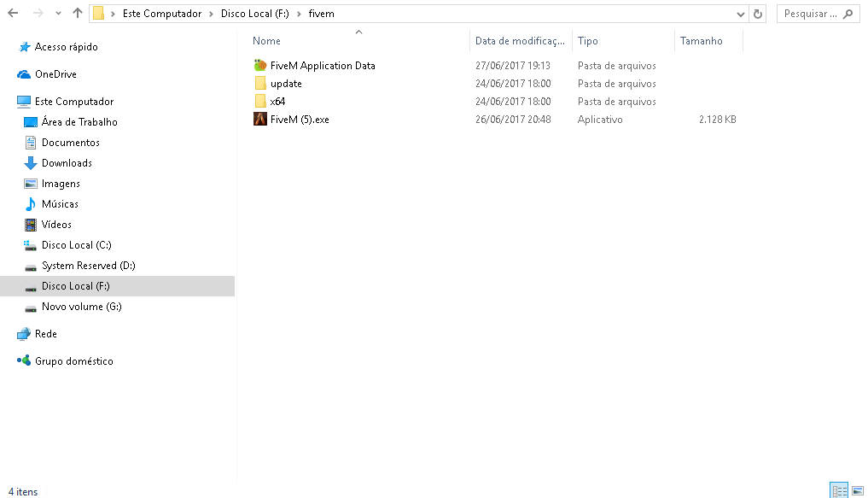Screen dimensions: 868x498
Task: Select the FiveM (5).exe application icon
Action: point(260,119)
